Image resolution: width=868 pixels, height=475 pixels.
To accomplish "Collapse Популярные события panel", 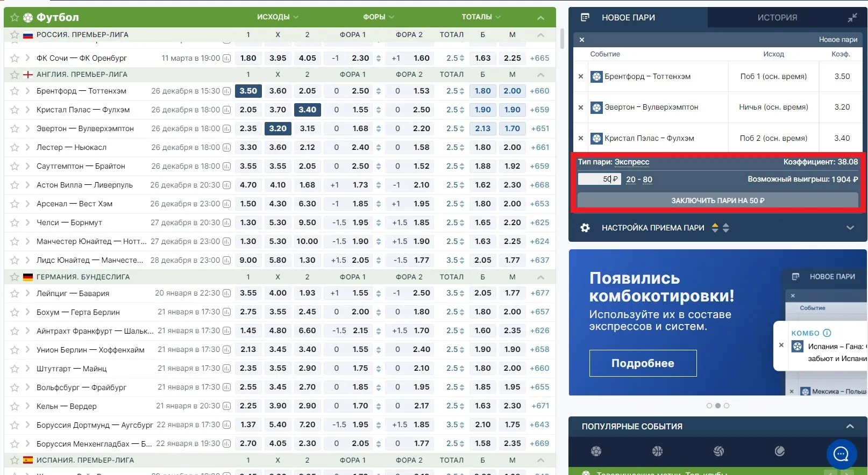I will [x=850, y=427].
